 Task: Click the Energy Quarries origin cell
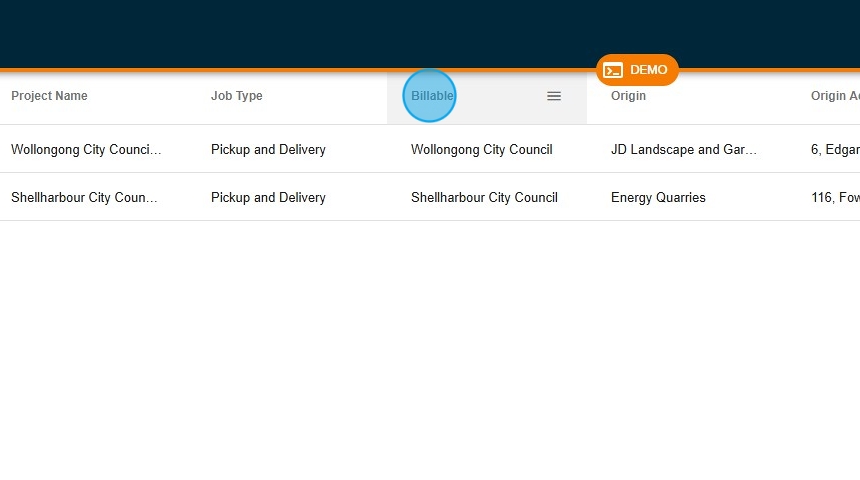coord(658,198)
